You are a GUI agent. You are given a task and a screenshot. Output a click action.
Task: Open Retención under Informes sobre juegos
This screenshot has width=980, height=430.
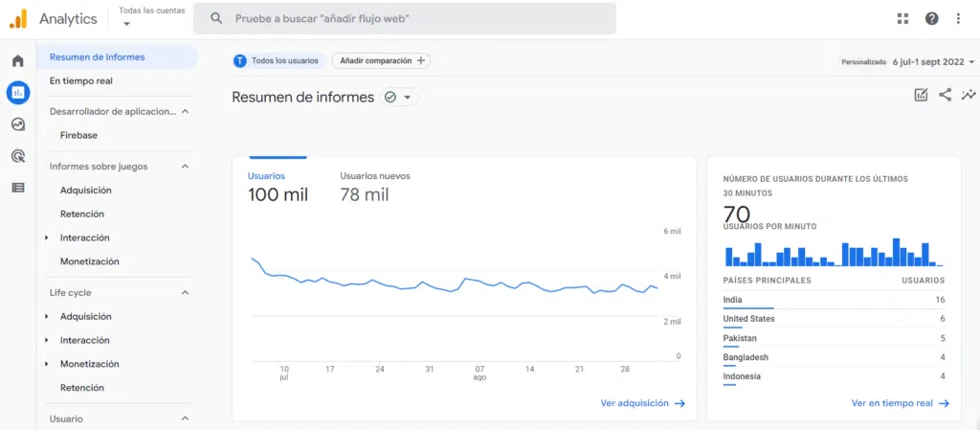(82, 214)
